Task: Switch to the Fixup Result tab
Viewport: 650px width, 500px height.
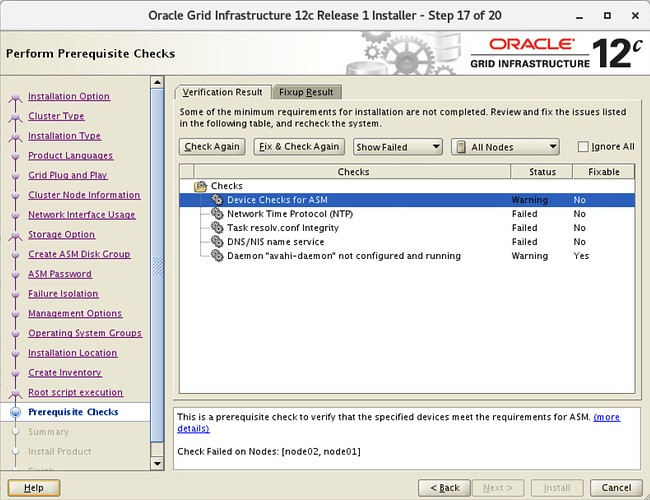Action: tap(306, 92)
